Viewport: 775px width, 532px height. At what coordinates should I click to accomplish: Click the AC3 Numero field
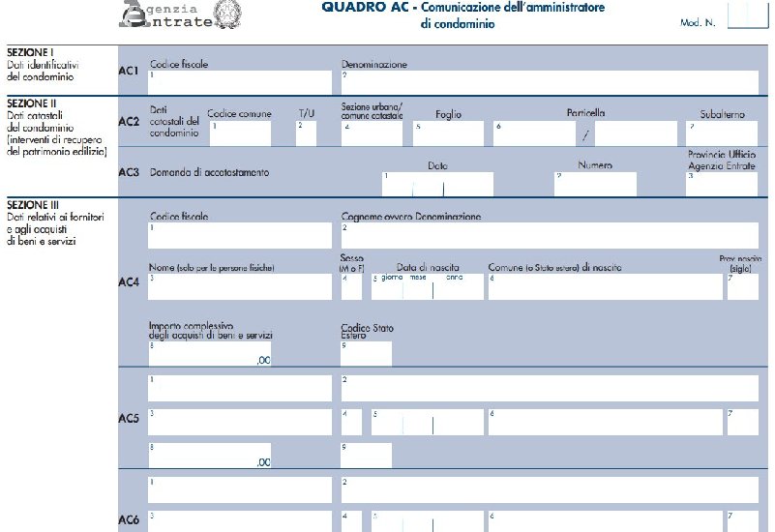(x=594, y=184)
